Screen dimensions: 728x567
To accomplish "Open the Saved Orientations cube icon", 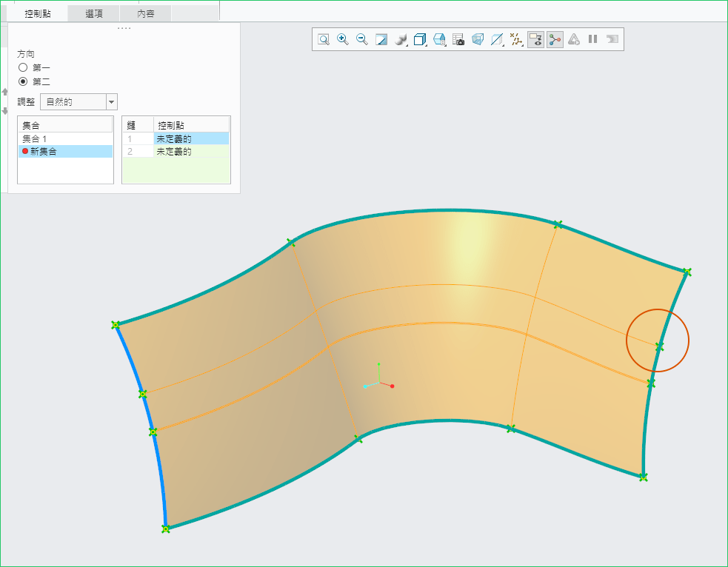I will tap(420, 39).
